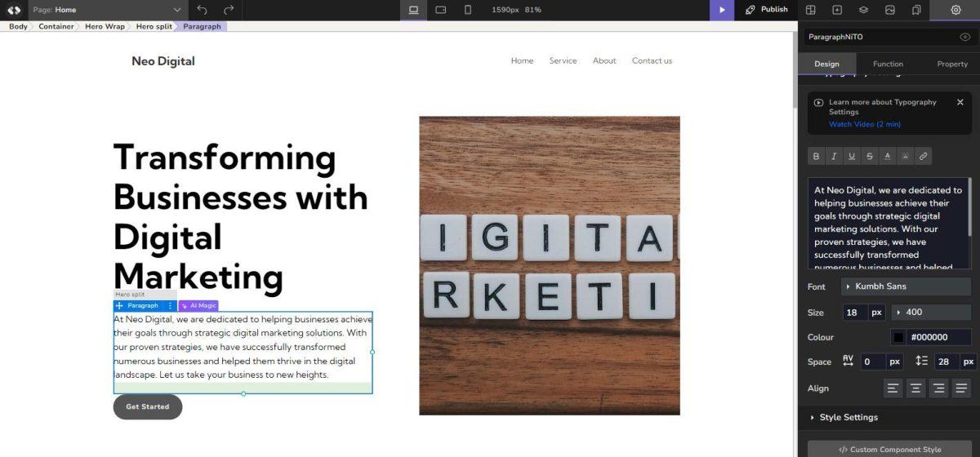Undo the last action
The height and width of the screenshot is (457, 980).
click(202, 10)
